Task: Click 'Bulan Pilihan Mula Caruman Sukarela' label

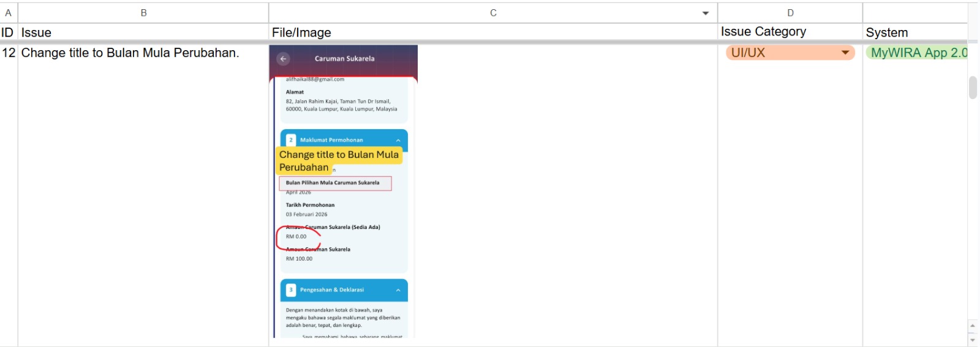Action: pos(333,182)
